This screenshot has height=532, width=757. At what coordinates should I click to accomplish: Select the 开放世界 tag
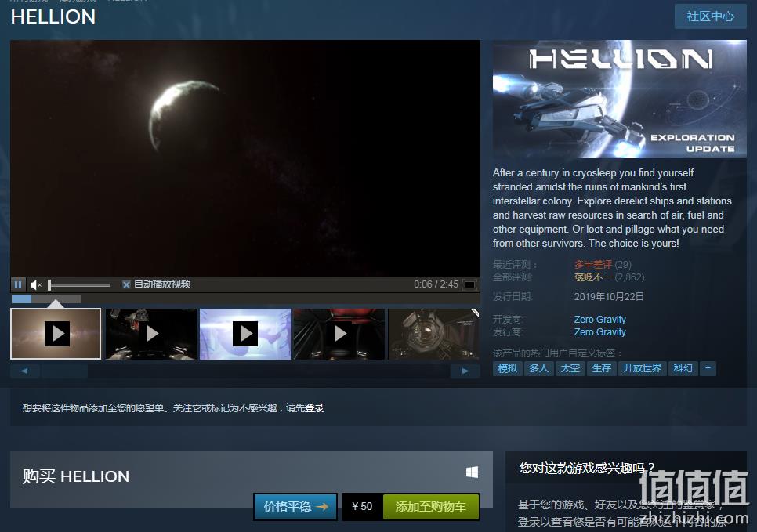pos(642,368)
